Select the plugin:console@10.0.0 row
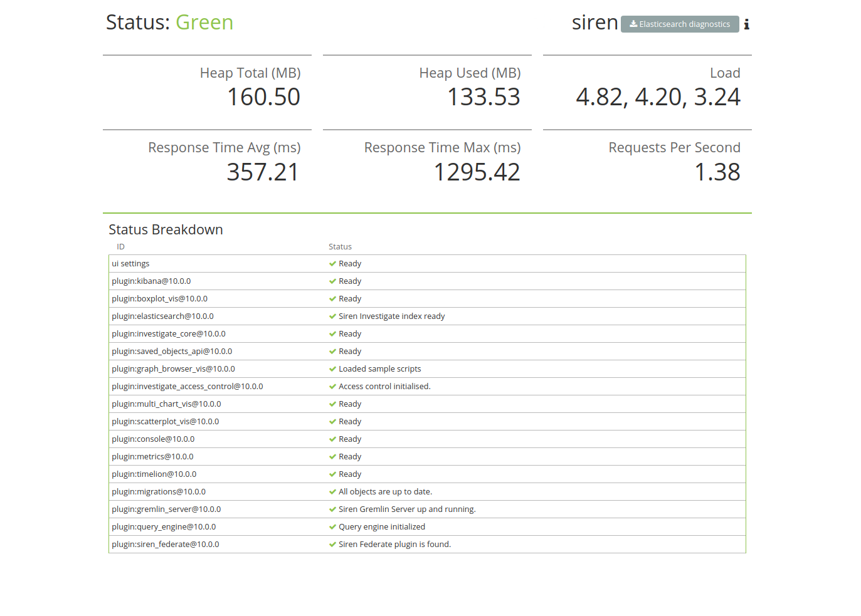861x616 pixels. [153, 439]
